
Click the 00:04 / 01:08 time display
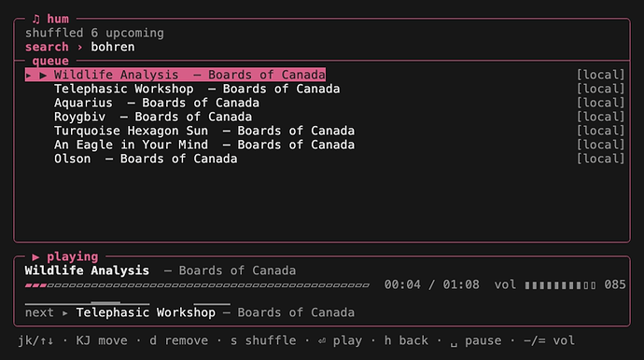pyautogui.click(x=431, y=284)
